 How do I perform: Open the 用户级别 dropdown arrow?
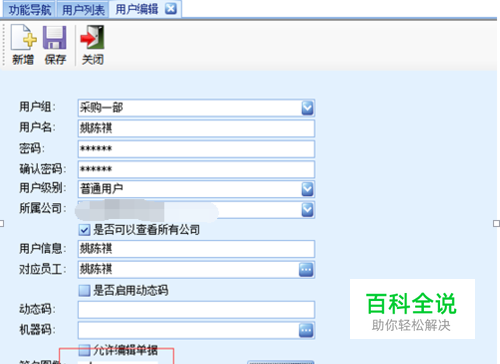coord(307,189)
